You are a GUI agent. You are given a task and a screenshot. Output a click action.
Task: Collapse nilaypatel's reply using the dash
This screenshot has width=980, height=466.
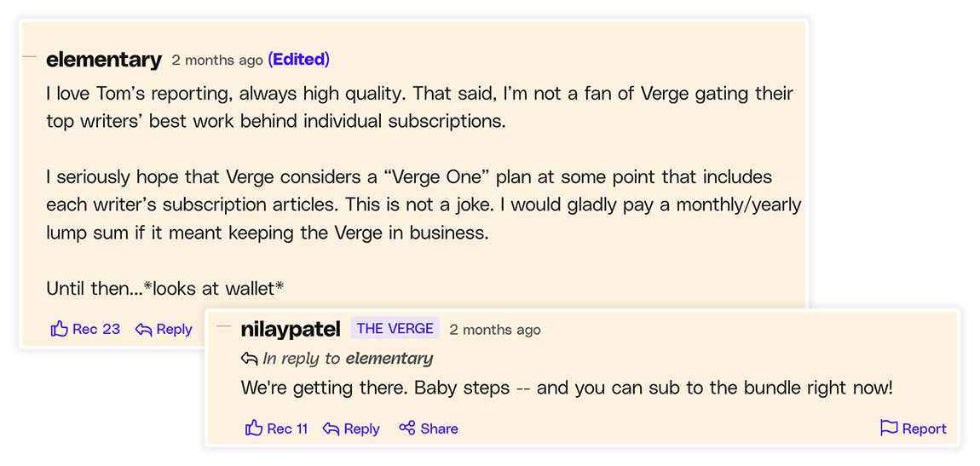pos(224,326)
